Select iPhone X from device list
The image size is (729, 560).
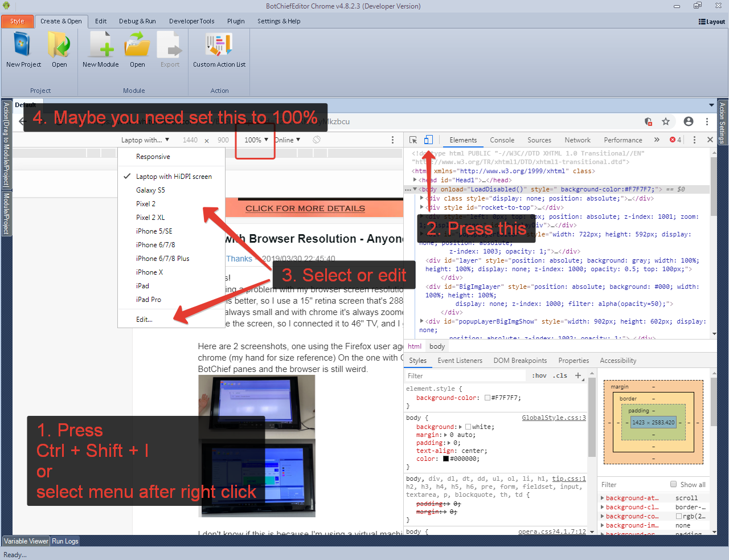[x=149, y=272]
